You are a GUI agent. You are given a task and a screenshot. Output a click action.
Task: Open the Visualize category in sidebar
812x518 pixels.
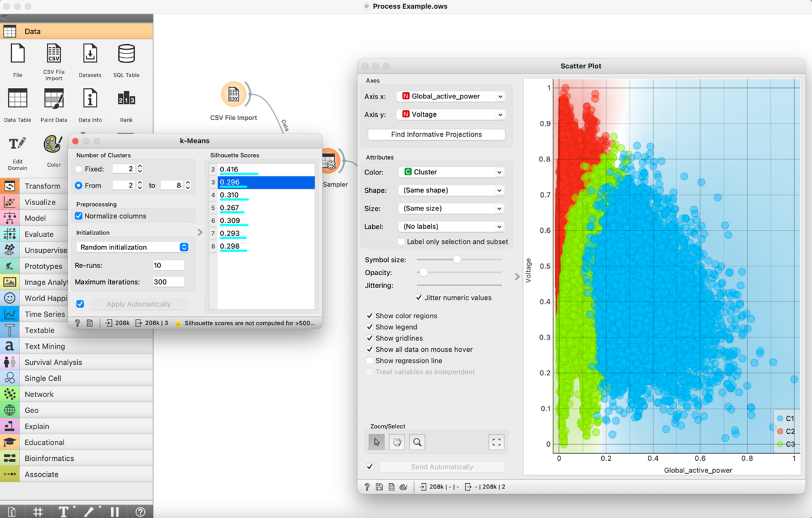[x=40, y=202]
